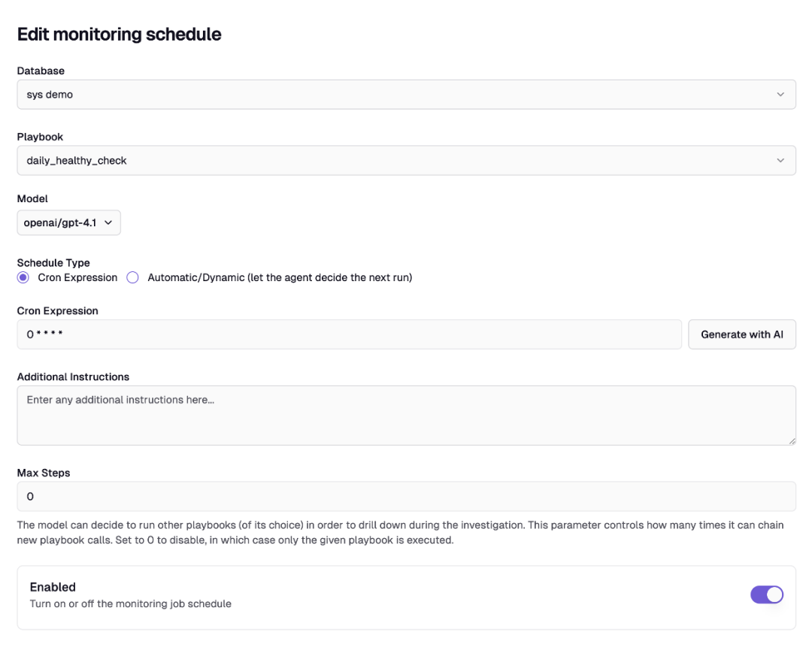Click the chevron arrow in the Database field
This screenshot has width=812, height=647.
pos(780,95)
